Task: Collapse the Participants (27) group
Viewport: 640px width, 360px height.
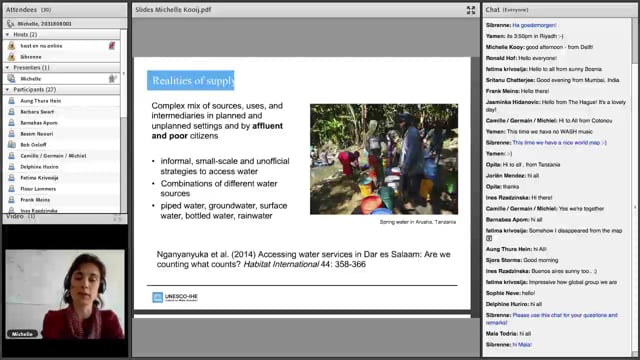Action: (x=7, y=89)
